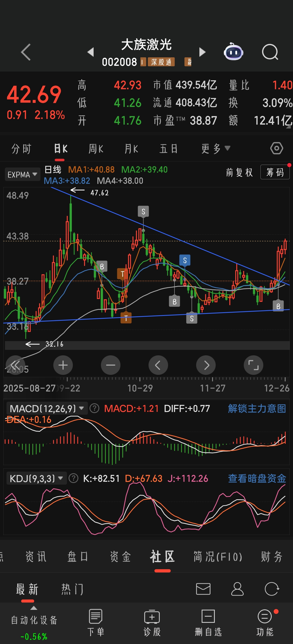Tap the brown T marker below candles
This screenshot has height=644, width=293.
click(126, 318)
